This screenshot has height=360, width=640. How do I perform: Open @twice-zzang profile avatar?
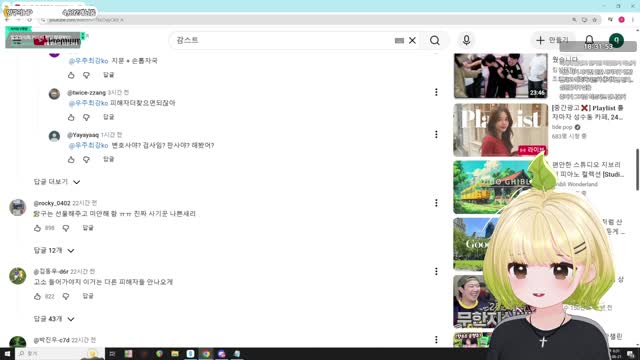(54, 94)
